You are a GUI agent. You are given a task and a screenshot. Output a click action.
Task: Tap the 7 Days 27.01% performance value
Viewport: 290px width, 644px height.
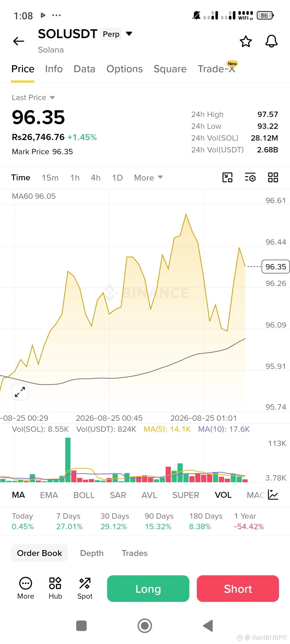69,526
